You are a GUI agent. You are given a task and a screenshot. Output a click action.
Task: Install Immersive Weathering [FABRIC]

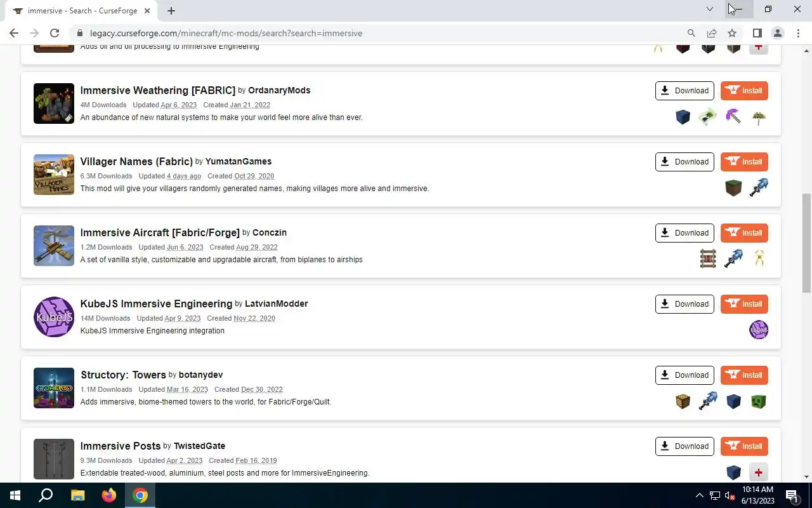coord(744,91)
